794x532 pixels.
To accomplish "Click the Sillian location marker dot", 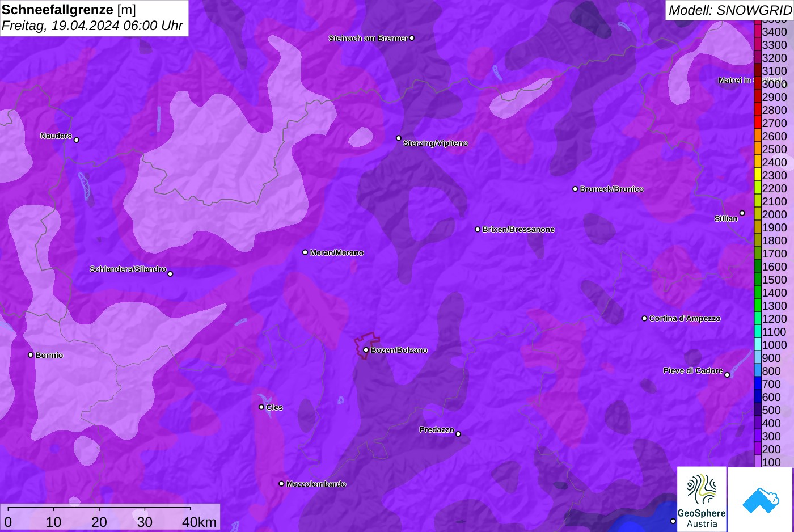I will pyautogui.click(x=742, y=213).
